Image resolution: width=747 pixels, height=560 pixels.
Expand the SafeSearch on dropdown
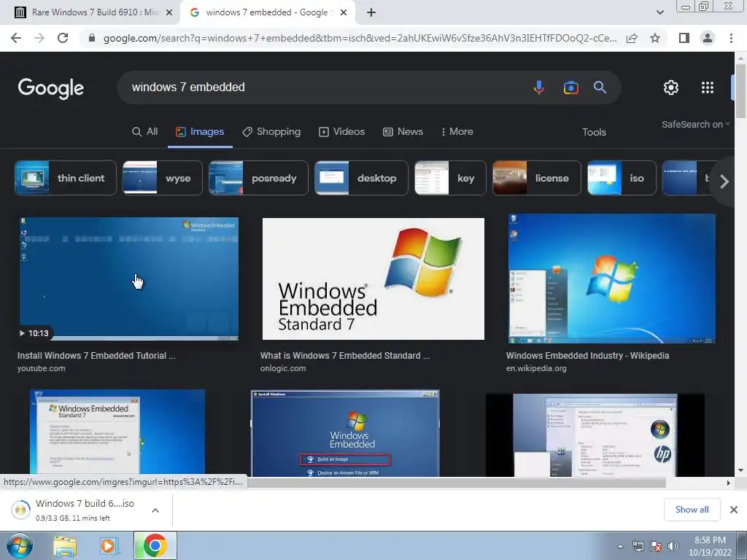coord(695,124)
